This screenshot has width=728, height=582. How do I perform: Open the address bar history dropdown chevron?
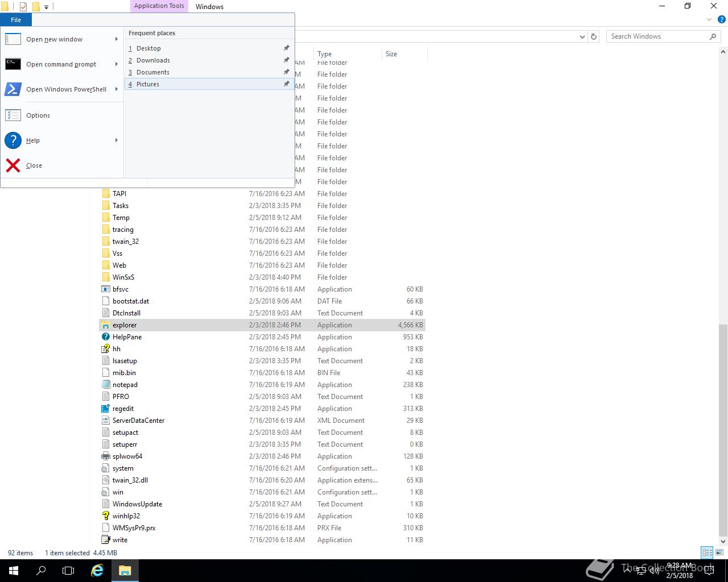[582, 36]
